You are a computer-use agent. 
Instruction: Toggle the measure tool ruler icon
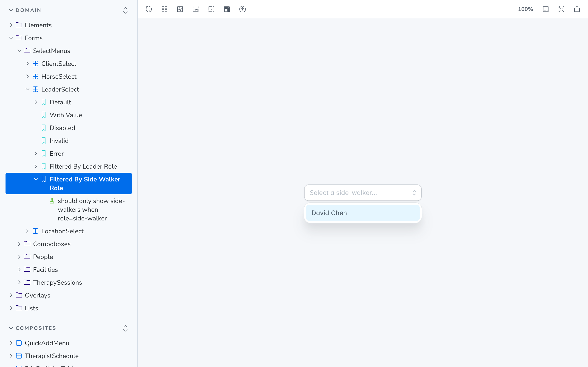(195, 9)
